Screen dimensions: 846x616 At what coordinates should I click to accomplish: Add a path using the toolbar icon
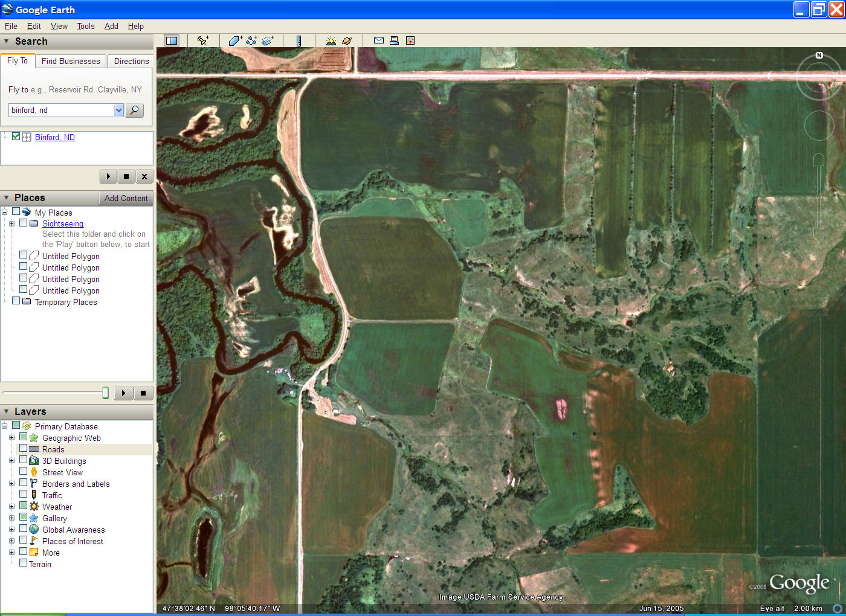251,40
